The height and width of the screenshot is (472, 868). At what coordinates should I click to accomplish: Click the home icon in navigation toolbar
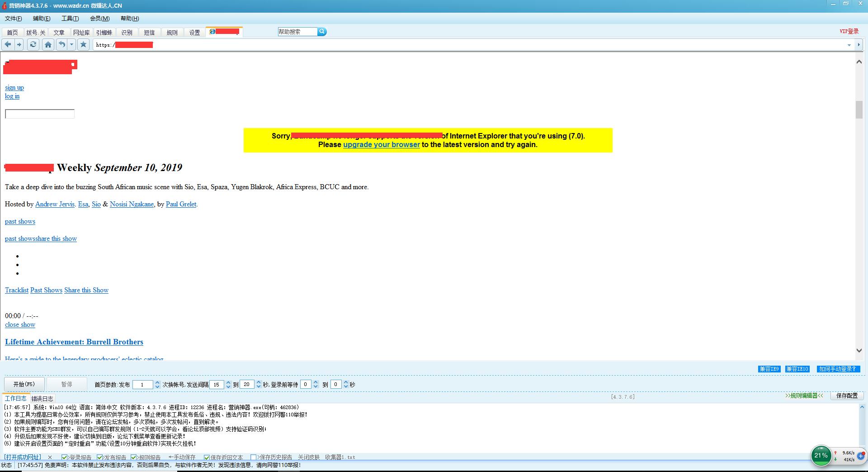point(48,44)
